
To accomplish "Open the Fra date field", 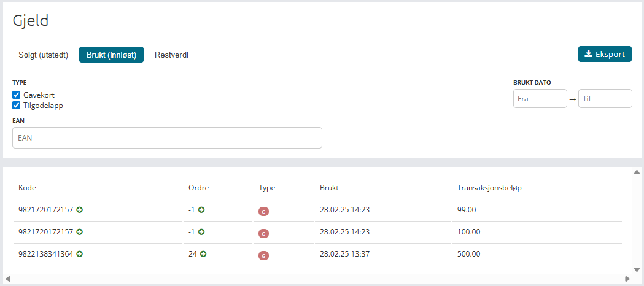I will [x=540, y=99].
